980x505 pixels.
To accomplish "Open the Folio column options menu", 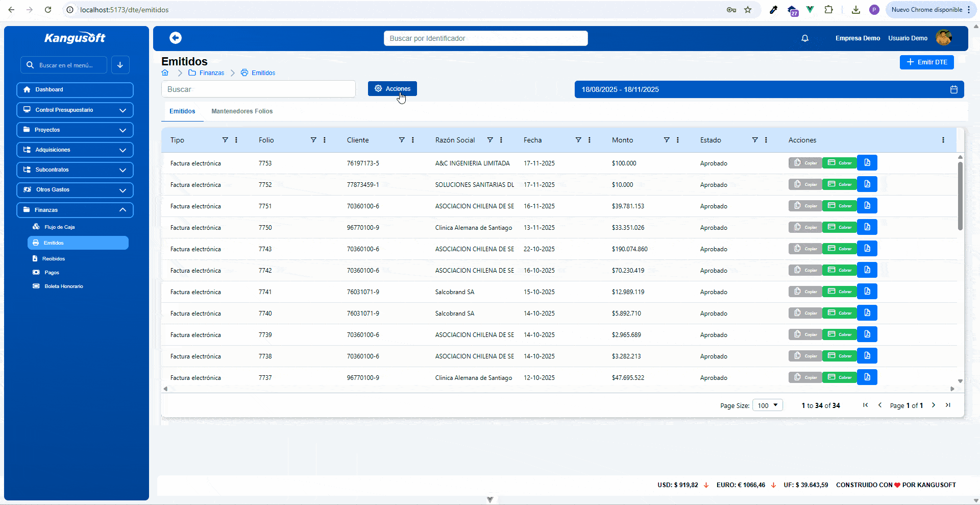I will (x=325, y=140).
